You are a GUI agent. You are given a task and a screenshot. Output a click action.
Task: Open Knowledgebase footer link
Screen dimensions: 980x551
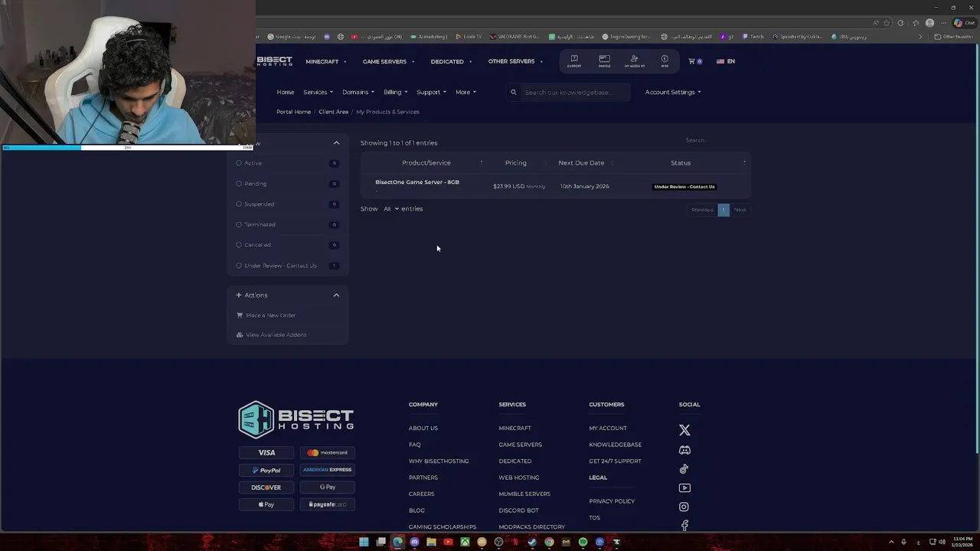[x=616, y=445]
